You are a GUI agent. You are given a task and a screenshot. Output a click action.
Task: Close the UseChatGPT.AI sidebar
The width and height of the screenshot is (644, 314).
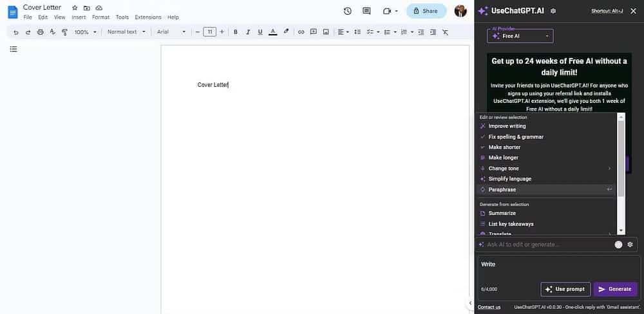[633, 11]
